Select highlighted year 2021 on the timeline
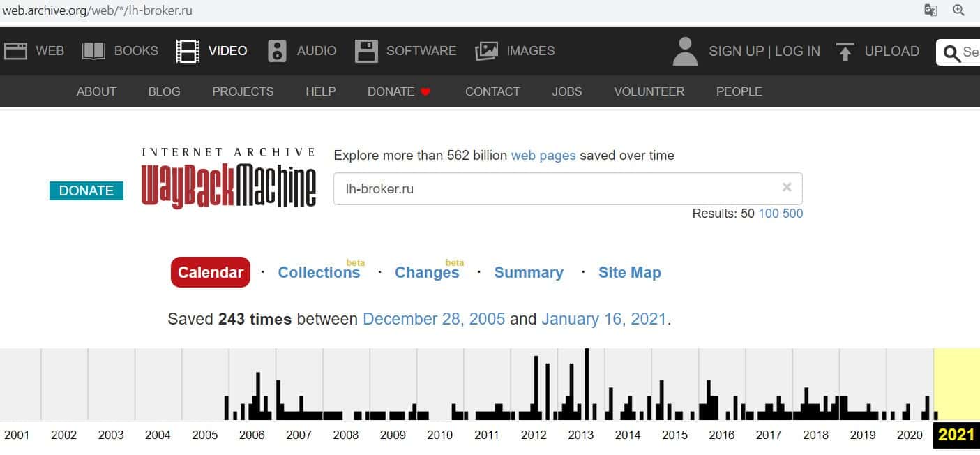The image size is (980, 455). (956, 435)
